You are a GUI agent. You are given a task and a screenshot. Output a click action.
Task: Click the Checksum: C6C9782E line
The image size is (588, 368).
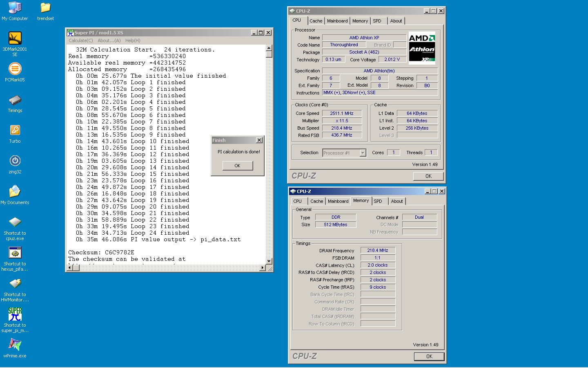point(101,252)
